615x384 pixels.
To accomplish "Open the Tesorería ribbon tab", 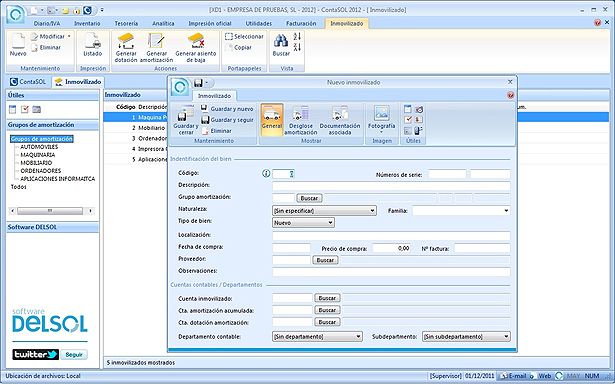I will [126, 24].
